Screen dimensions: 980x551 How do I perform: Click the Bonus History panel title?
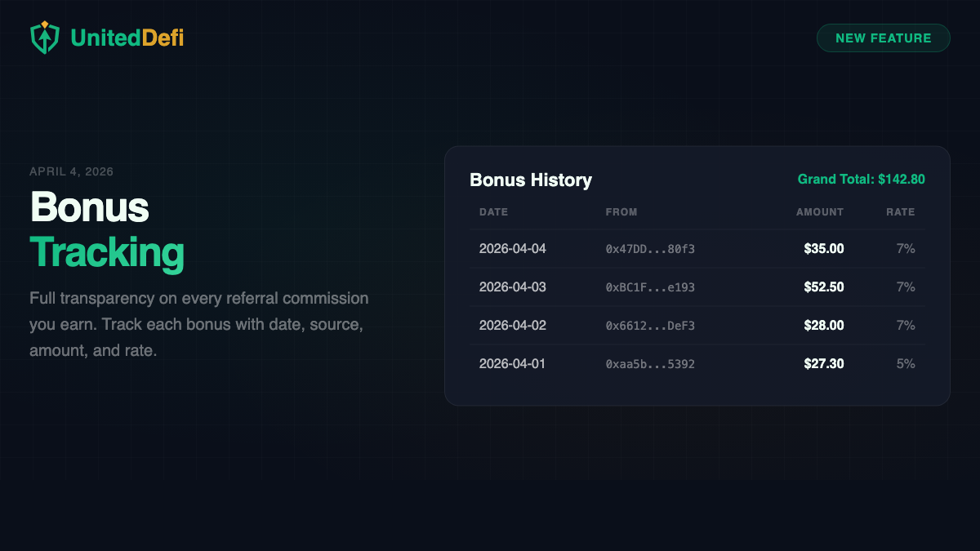pos(531,180)
